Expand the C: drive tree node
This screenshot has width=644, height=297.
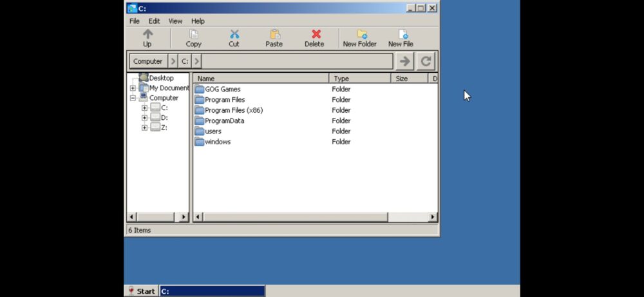(x=144, y=108)
